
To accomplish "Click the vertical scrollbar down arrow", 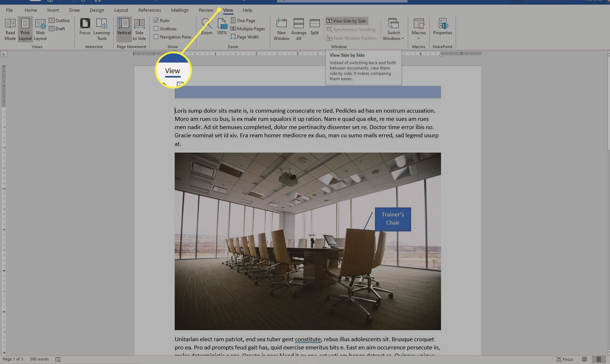I will click(x=608, y=352).
